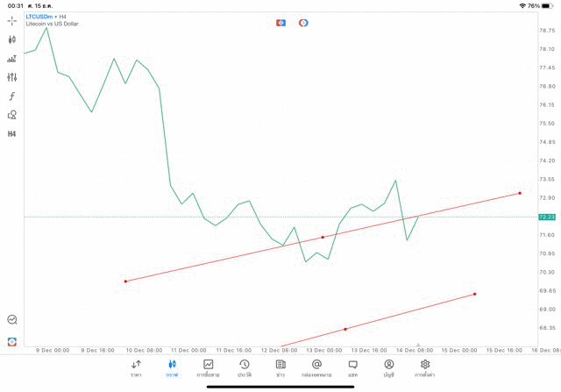Screen dimensions: 561x392
Task: Select the crosshair tool
Action: 12,20
